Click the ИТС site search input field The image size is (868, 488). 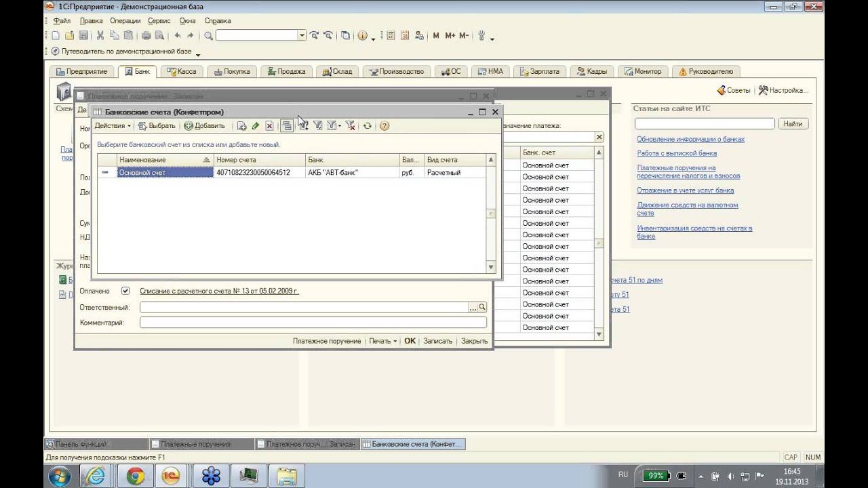[705, 124]
